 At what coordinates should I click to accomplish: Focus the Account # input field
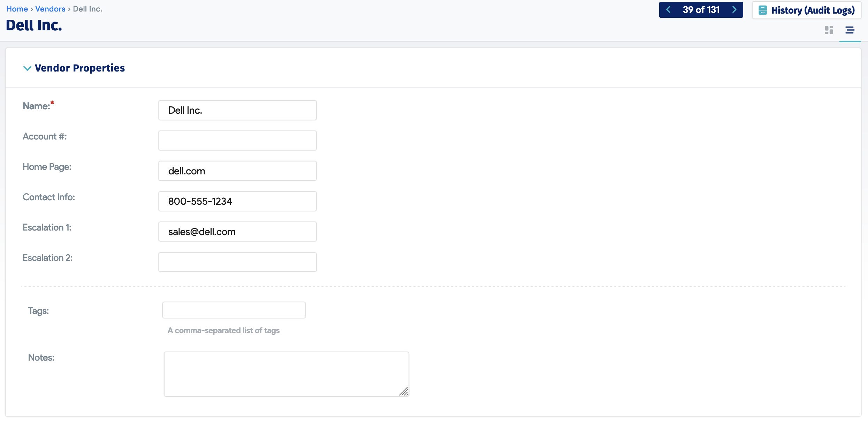click(x=237, y=141)
